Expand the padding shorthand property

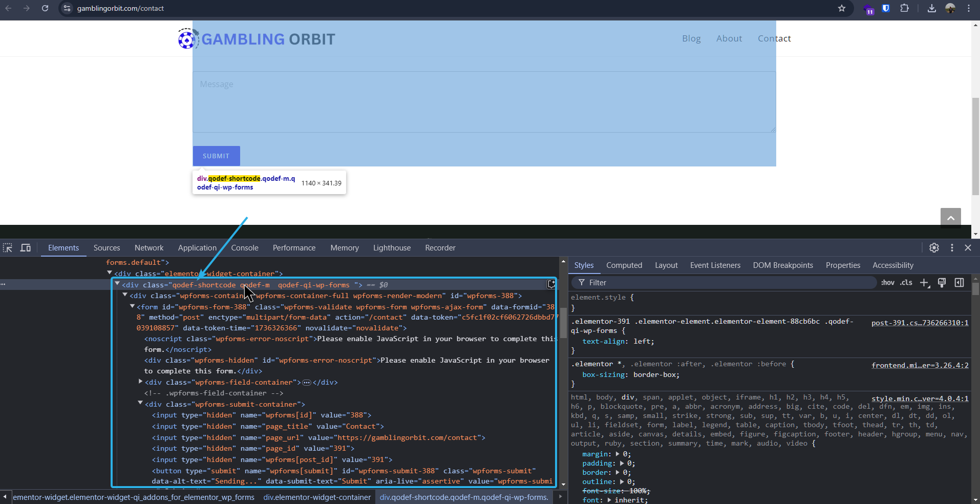pos(622,463)
